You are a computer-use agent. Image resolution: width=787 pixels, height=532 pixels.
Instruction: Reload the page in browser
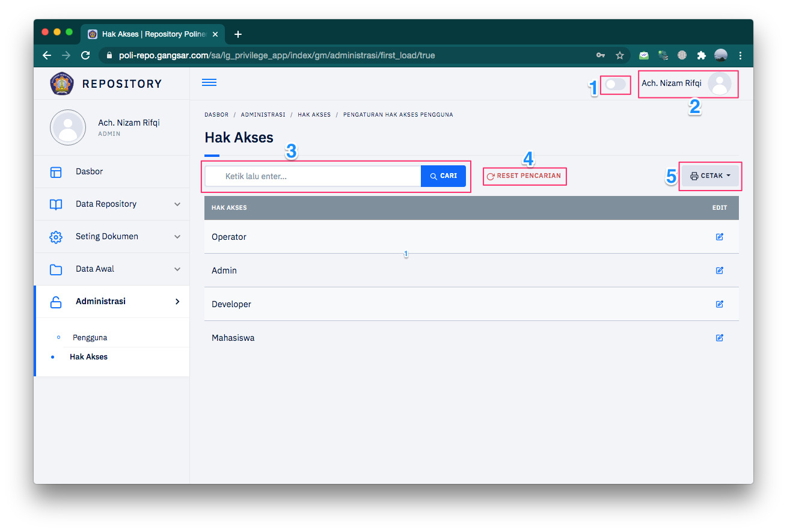(85, 55)
